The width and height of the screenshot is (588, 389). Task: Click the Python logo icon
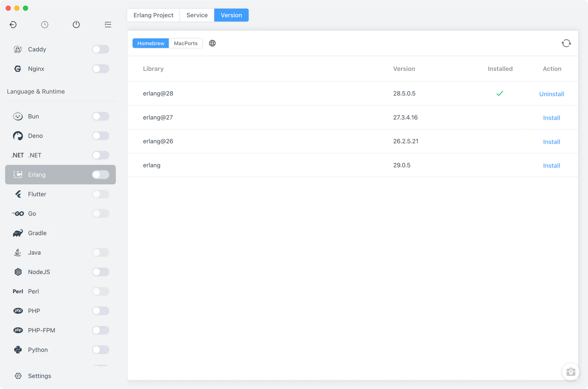(18, 350)
